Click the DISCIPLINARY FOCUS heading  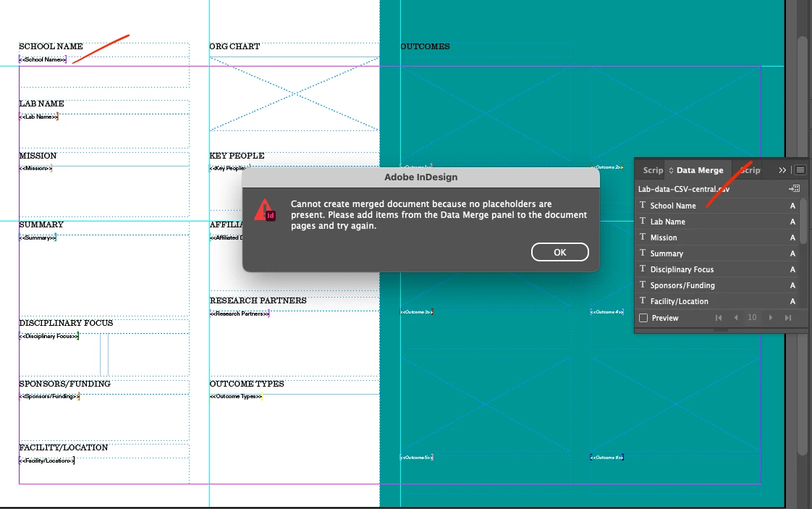pos(66,323)
